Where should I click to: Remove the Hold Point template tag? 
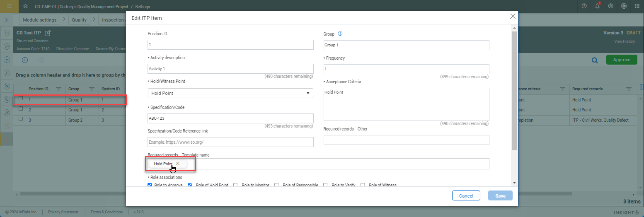click(178, 164)
